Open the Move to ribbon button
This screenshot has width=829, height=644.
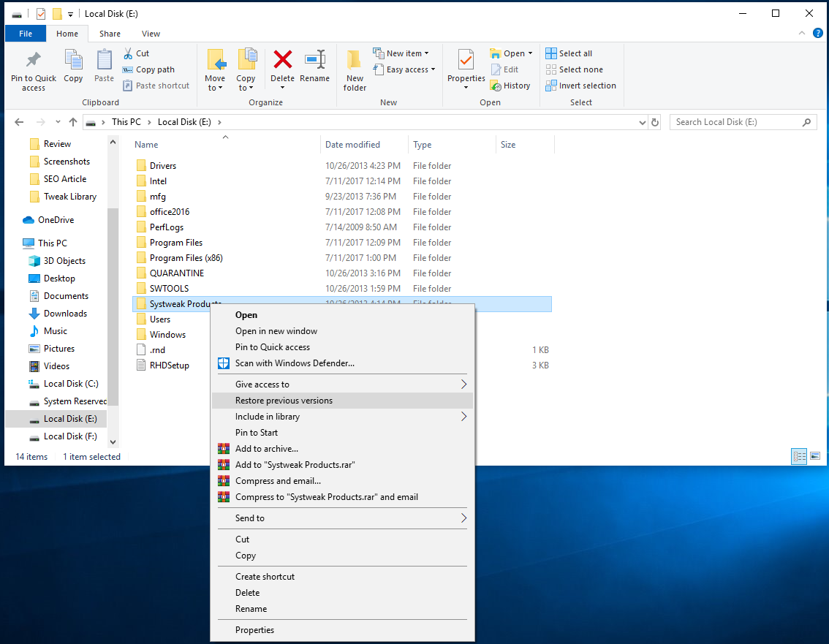[x=215, y=70]
